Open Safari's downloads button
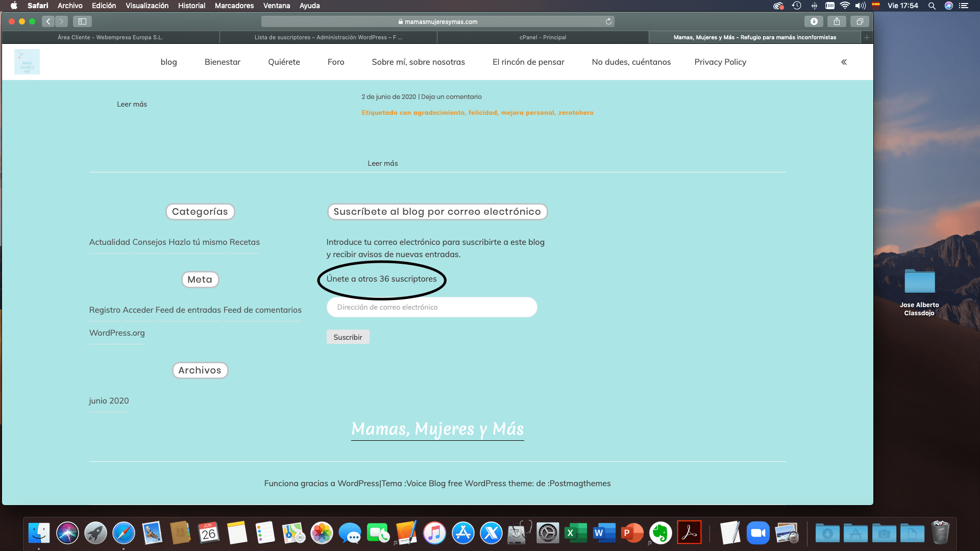 coord(814,21)
